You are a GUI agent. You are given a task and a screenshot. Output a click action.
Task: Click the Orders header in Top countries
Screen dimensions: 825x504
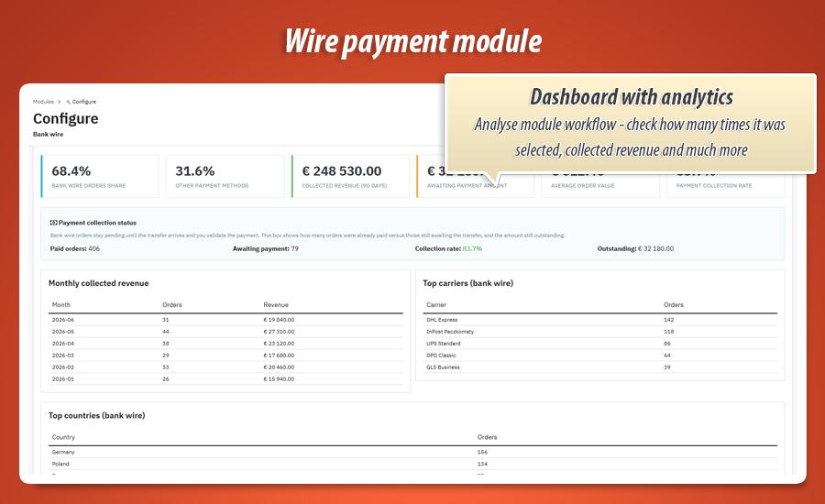pyautogui.click(x=488, y=437)
